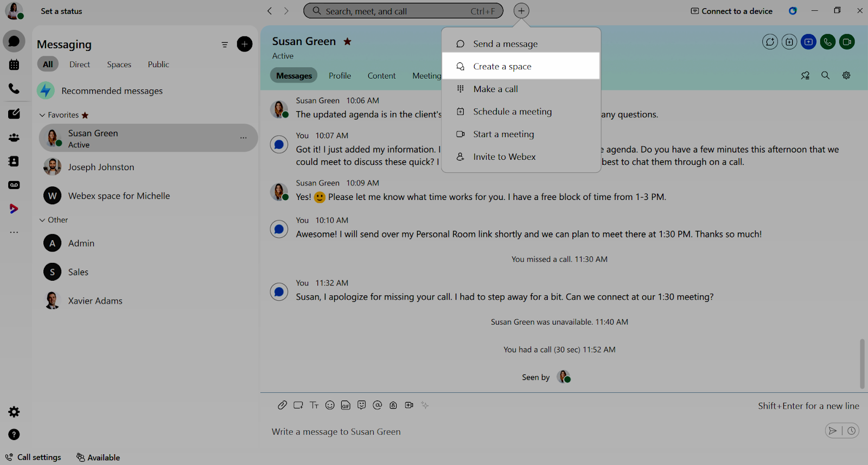Go back with the left arrow
This screenshot has width=868, height=465.
[x=270, y=11]
